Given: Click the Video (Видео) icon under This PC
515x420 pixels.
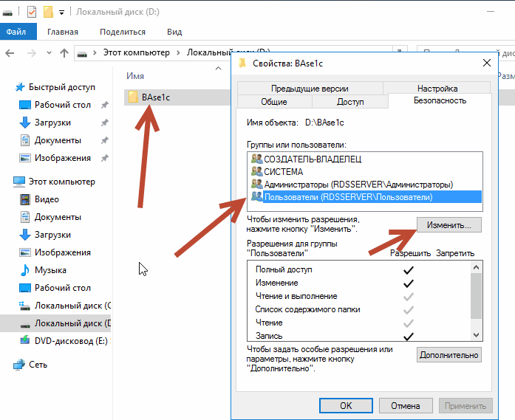Looking at the screenshot, I should pyautogui.click(x=24, y=199).
